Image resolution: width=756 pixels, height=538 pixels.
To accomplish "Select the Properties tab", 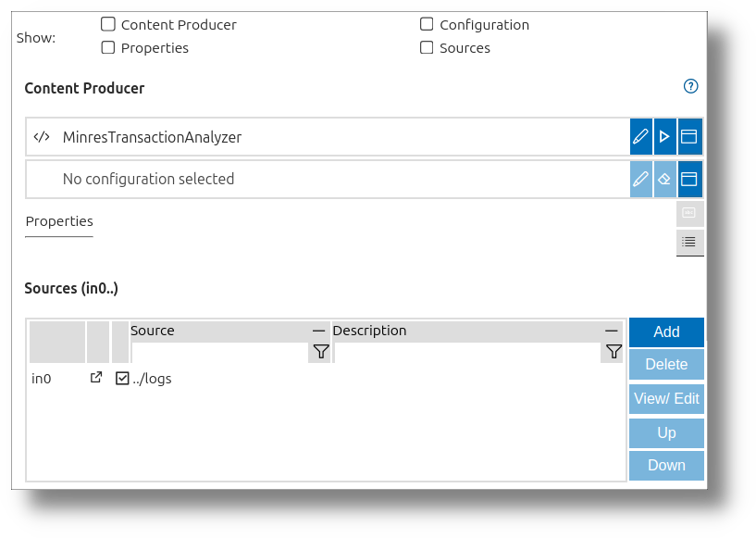I will coord(59,221).
